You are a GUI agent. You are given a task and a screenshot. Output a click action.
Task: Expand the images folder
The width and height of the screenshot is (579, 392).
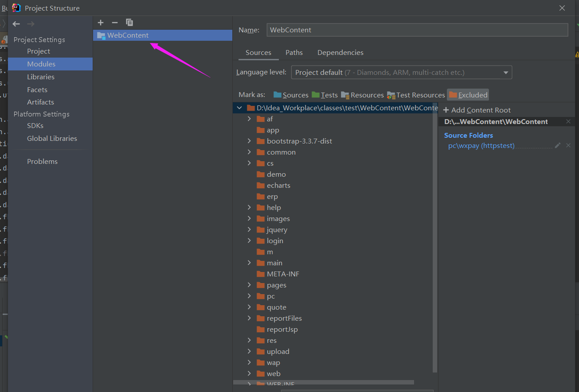(x=249, y=218)
